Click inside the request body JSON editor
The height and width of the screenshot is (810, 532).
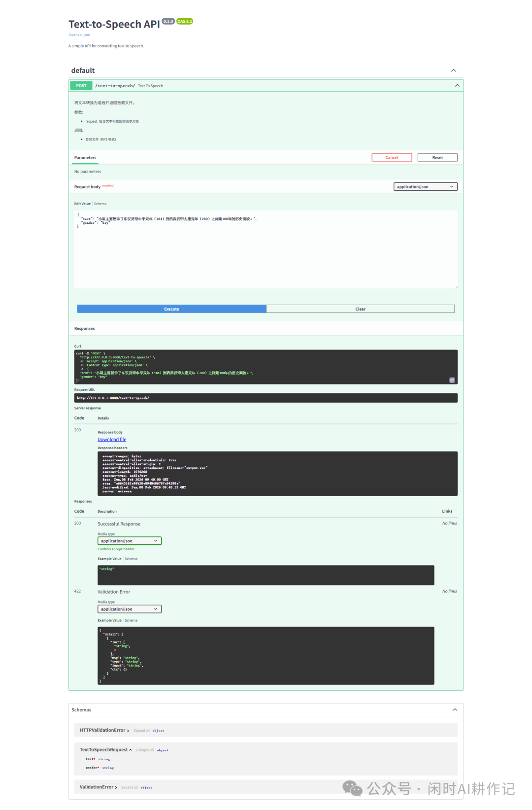coord(266,249)
